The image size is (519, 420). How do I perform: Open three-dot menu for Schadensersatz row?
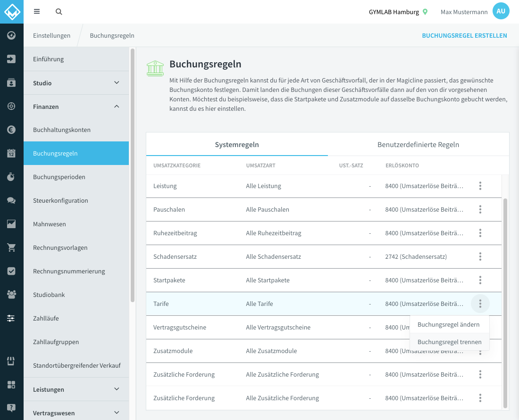click(x=480, y=256)
